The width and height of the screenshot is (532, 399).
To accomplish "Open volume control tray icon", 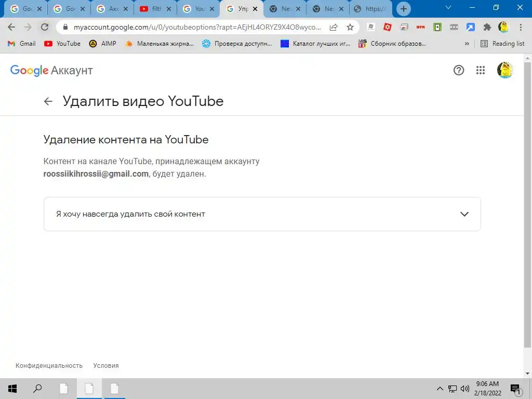I will 465,389.
